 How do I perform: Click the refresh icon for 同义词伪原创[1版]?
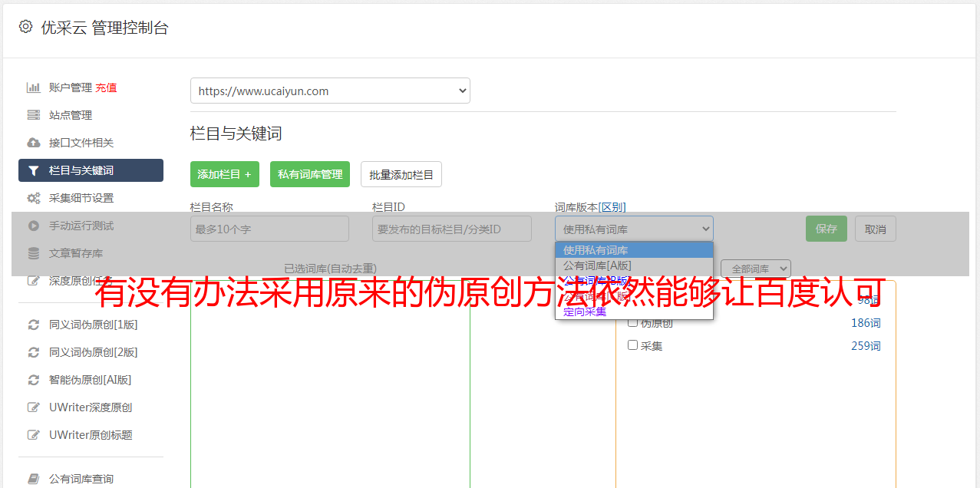(x=33, y=325)
